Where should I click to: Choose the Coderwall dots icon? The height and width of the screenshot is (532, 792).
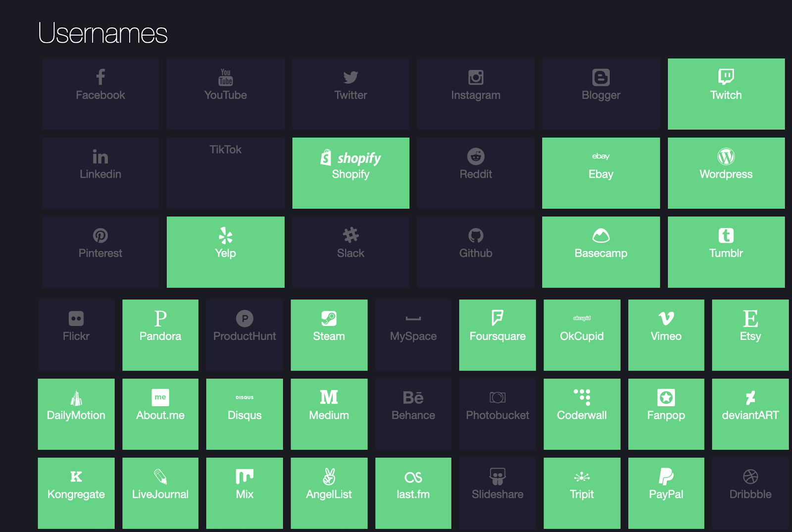582,397
